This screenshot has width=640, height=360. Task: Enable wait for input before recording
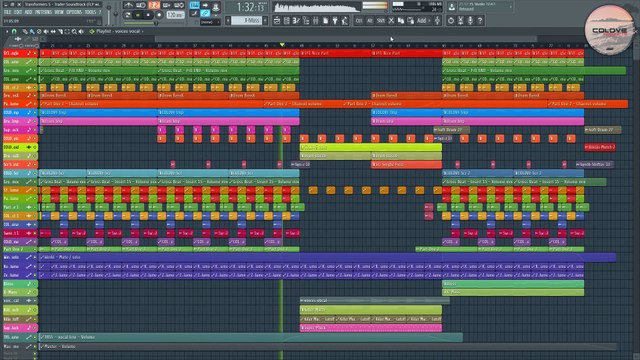[x=141, y=5]
